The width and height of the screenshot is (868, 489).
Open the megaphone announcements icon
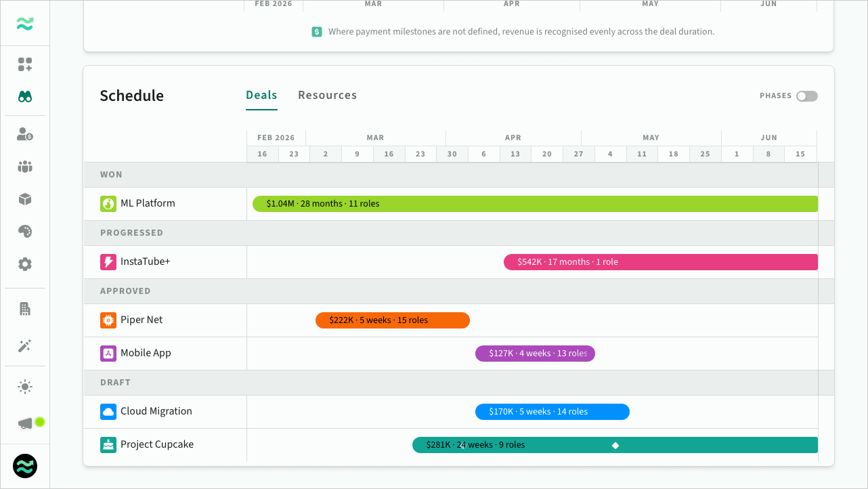[x=25, y=423]
